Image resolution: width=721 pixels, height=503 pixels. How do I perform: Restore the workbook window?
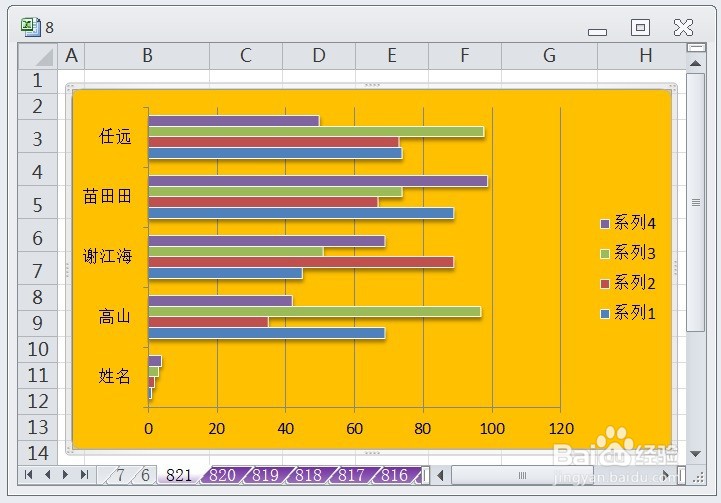pos(640,28)
